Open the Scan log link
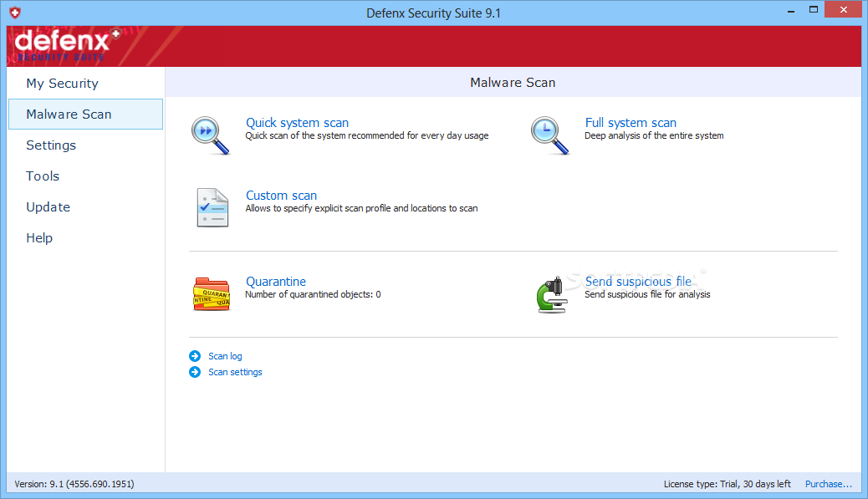The height and width of the screenshot is (499, 868). click(225, 356)
